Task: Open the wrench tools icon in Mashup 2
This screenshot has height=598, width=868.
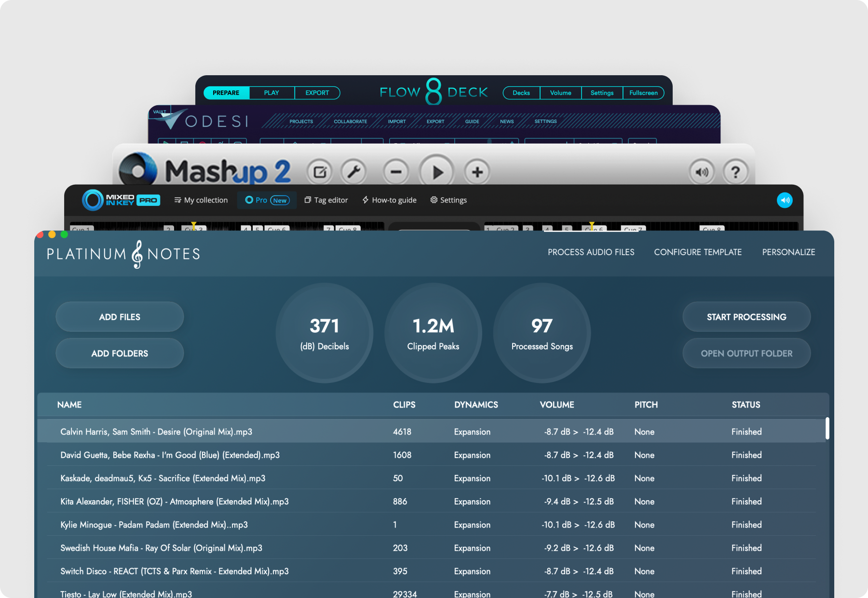Action: (x=354, y=172)
